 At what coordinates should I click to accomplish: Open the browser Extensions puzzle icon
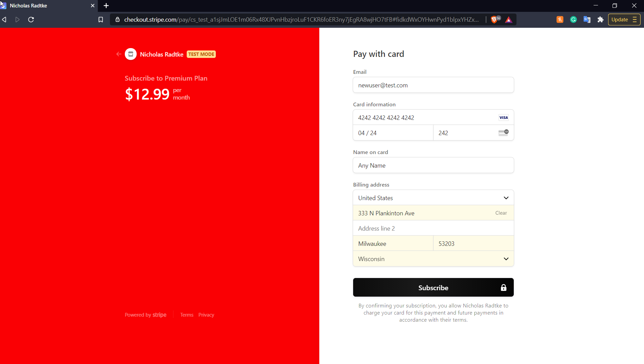[x=601, y=20]
